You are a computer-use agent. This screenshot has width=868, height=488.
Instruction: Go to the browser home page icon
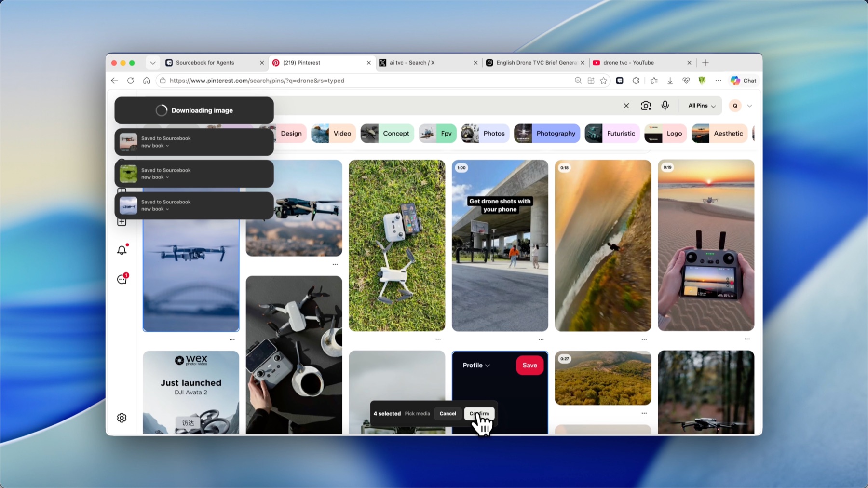(147, 81)
